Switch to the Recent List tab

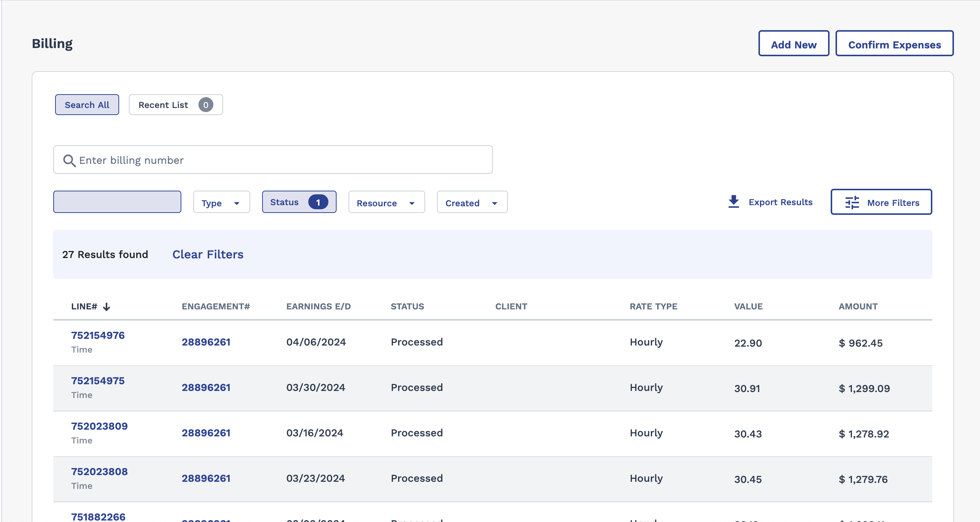point(163,105)
